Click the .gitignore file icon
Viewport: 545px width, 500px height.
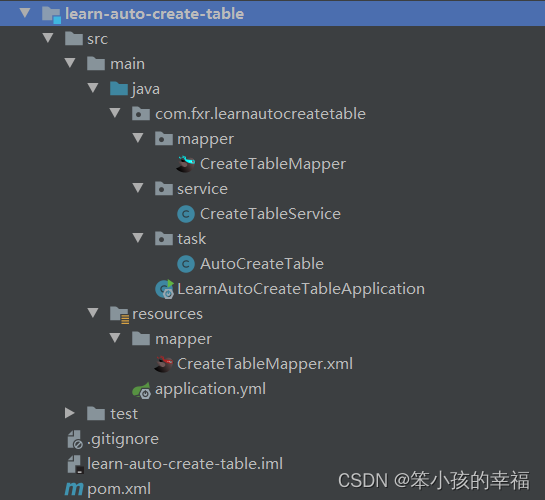click(x=75, y=439)
